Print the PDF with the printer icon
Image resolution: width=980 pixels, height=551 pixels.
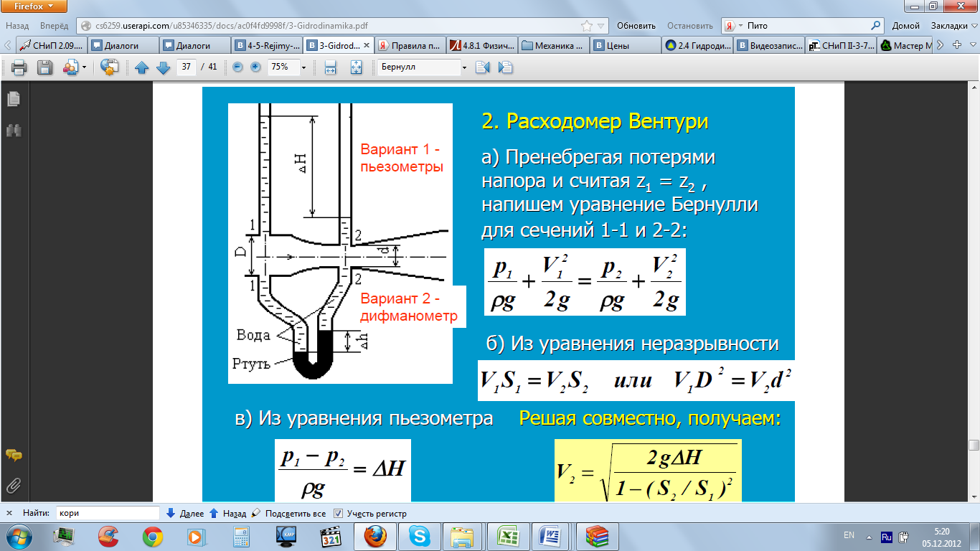[19, 67]
